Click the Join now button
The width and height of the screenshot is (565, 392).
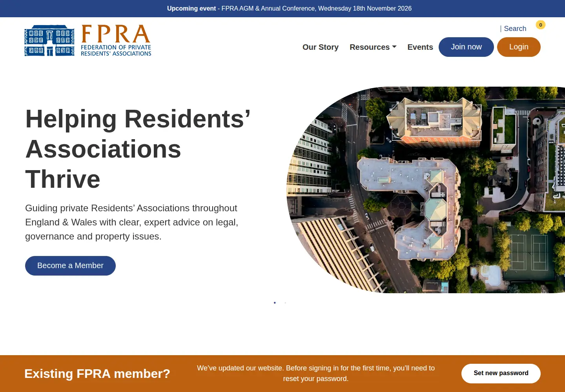pos(466,47)
